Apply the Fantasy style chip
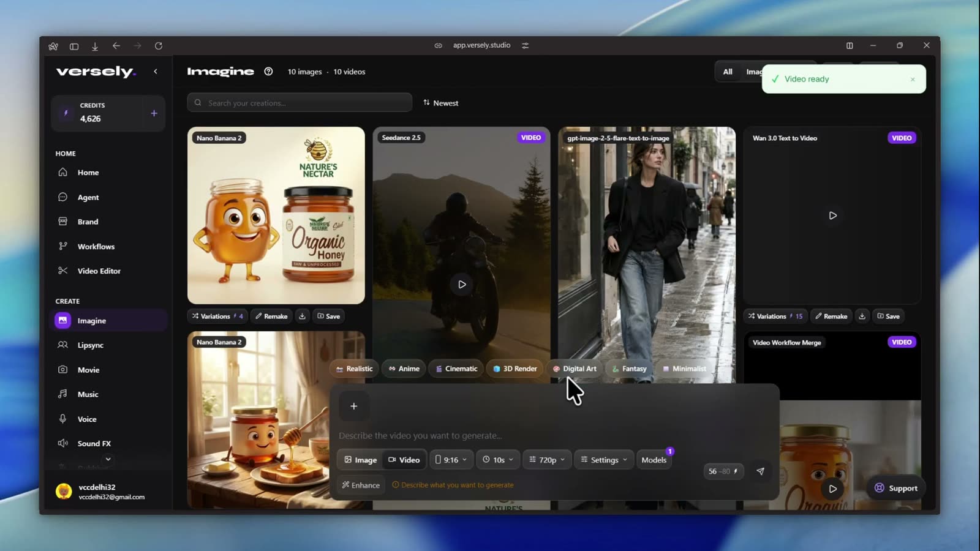 coord(629,369)
